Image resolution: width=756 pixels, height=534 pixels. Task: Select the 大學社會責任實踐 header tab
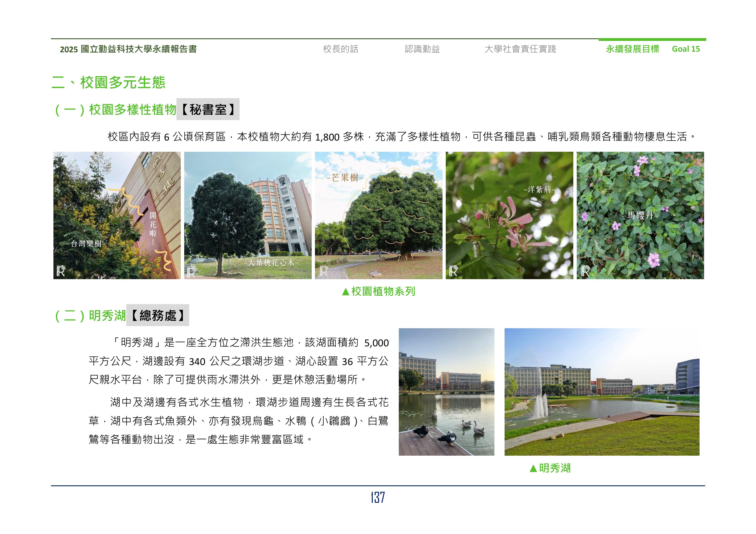520,49
